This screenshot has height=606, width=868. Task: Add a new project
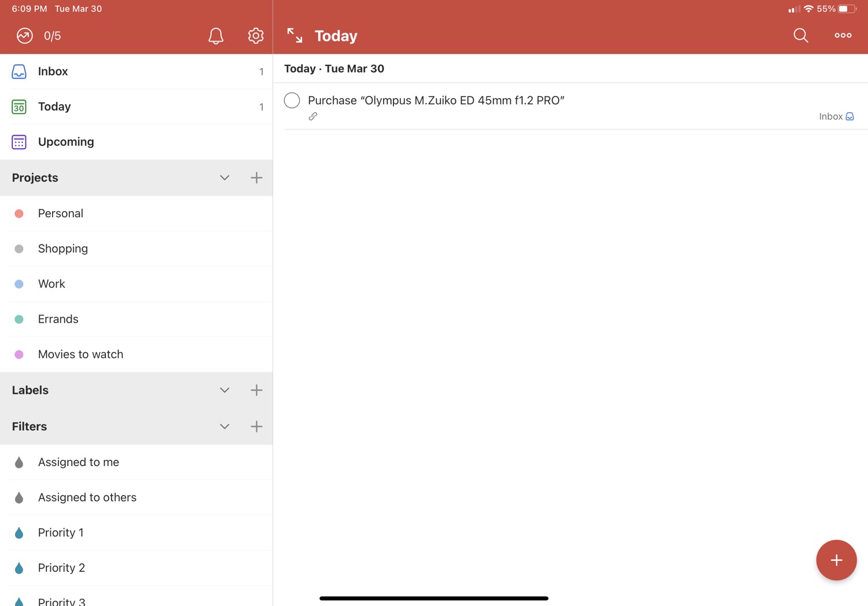(x=256, y=178)
